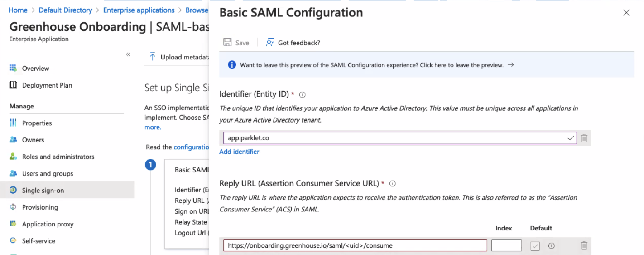644x255 pixels.
Task: Click the Relay State row text
Action: pyautogui.click(x=191, y=222)
